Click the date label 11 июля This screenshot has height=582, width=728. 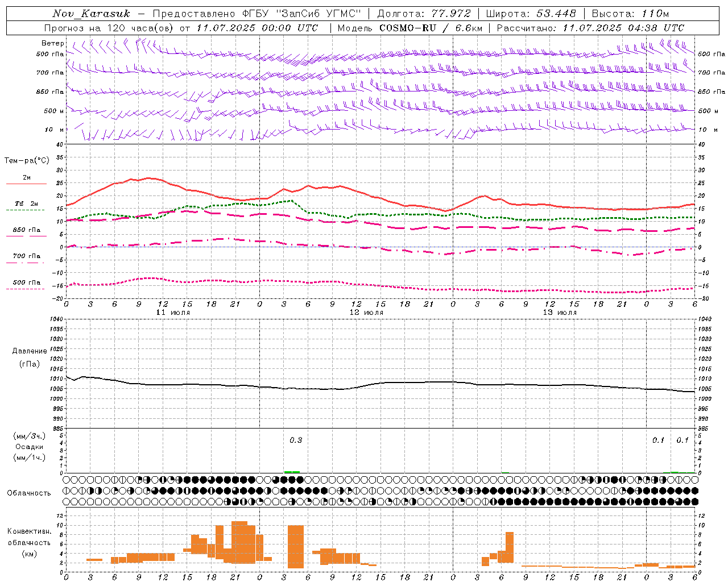point(173,313)
